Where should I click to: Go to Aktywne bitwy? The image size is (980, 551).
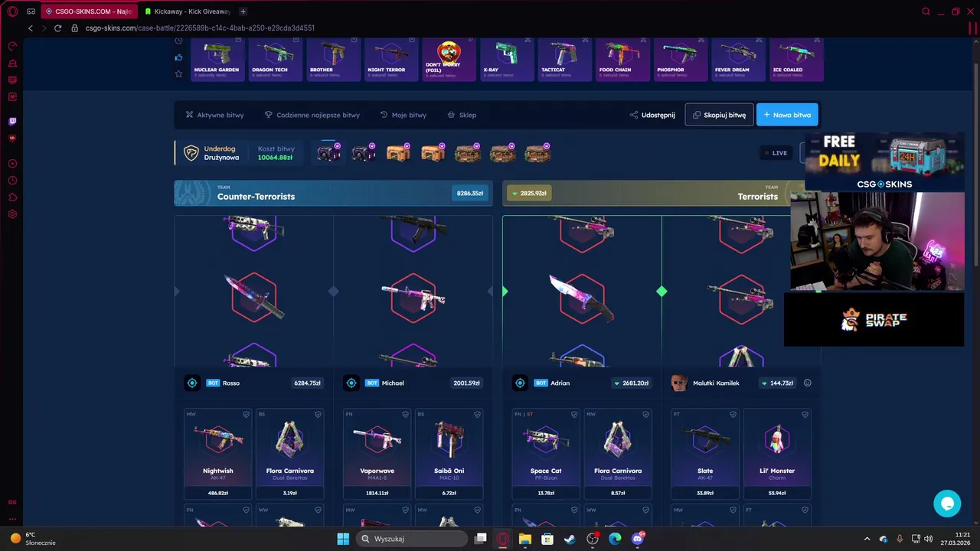[214, 115]
